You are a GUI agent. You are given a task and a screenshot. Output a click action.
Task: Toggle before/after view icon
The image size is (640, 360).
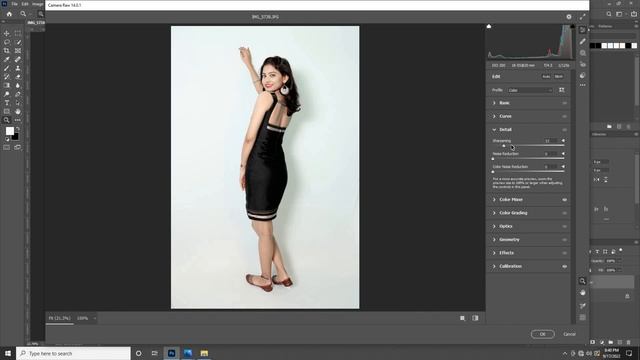(475, 318)
